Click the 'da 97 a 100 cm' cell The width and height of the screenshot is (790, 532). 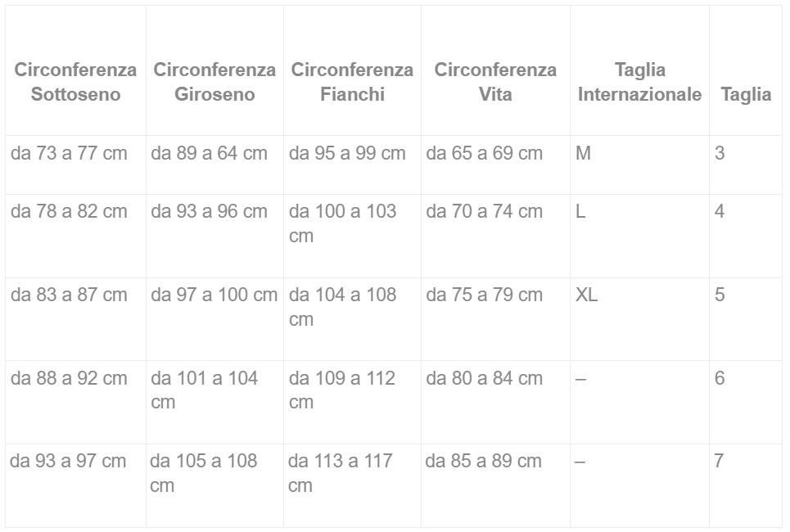coord(214,295)
